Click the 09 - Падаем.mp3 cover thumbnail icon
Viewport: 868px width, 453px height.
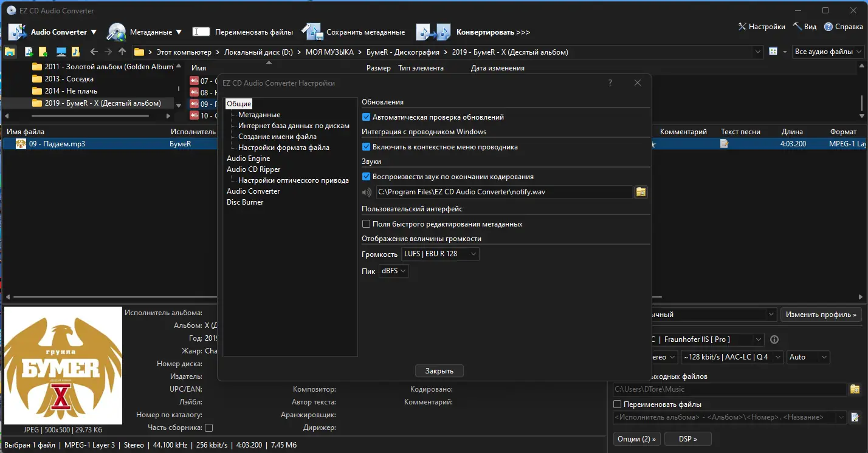tap(21, 144)
